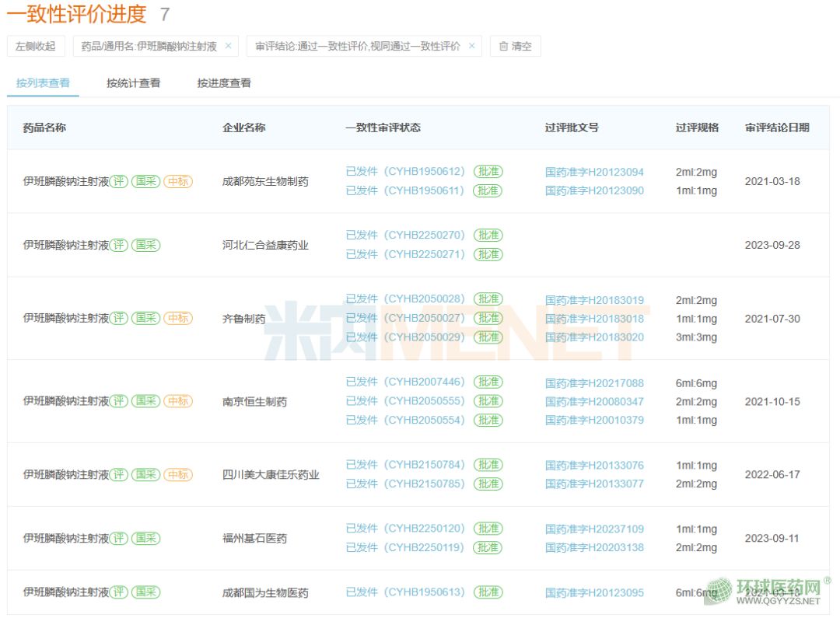Viewport: 840px width, 618px height.
Task: Click the 审评结论日期 column header
Action: (x=776, y=127)
